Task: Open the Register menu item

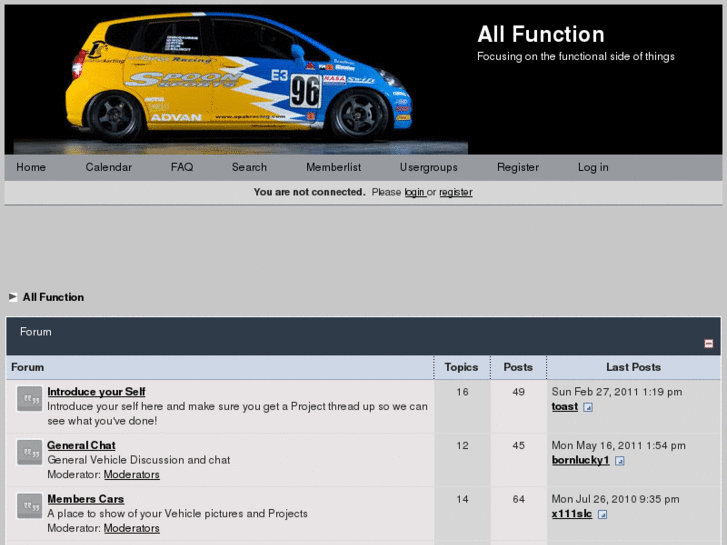Action: [x=518, y=167]
